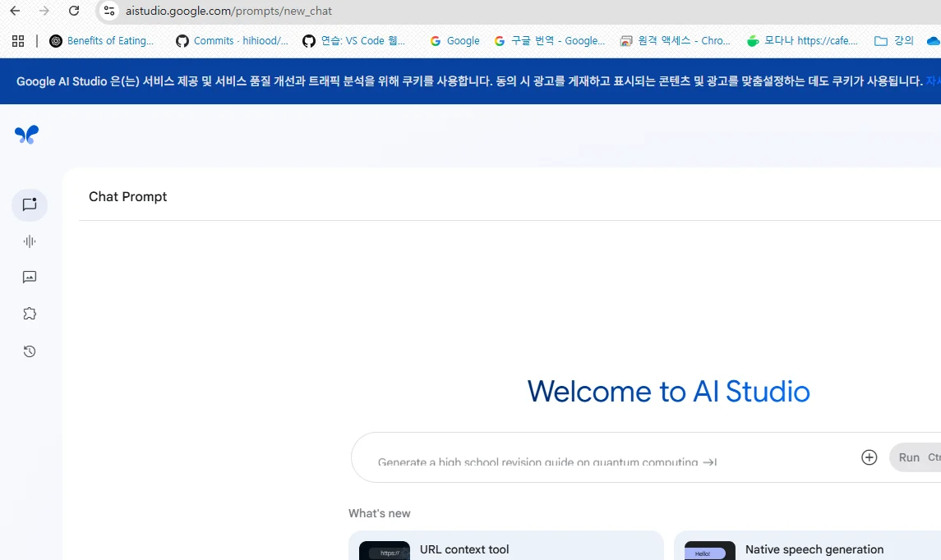Click the AI Studio butterfly logo
The width and height of the screenshot is (941, 560).
tap(26, 135)
